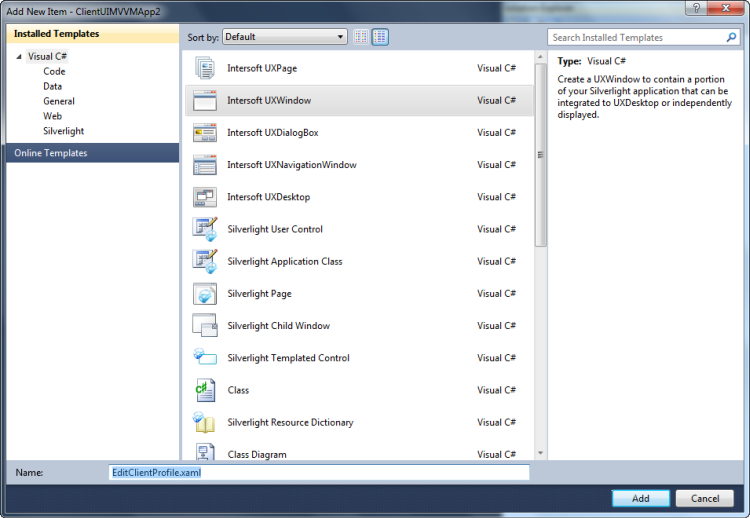Open the Sort by dropdown
750x518 pixels.
pyautogui.click(x=284, y=37)
